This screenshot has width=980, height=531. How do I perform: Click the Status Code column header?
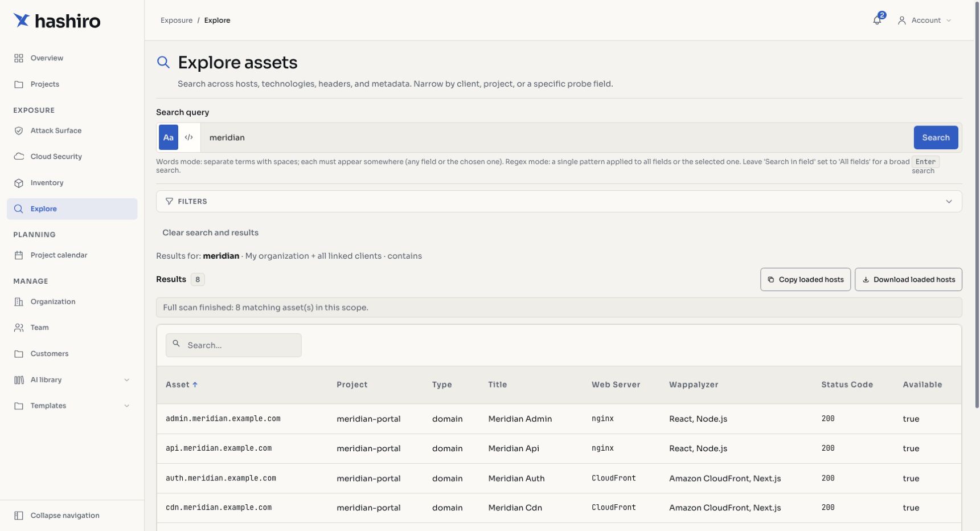click(847, 385)
